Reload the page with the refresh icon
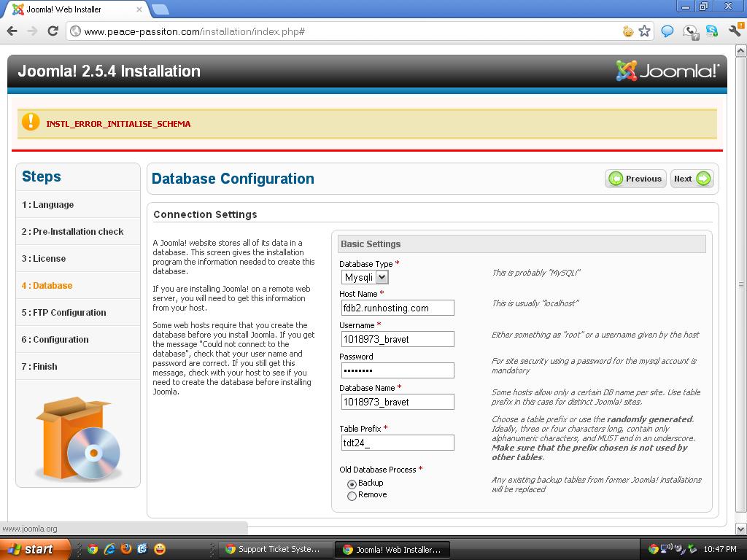Image resolution: width=747 pixels, height=560 pixels. point(53,31)
